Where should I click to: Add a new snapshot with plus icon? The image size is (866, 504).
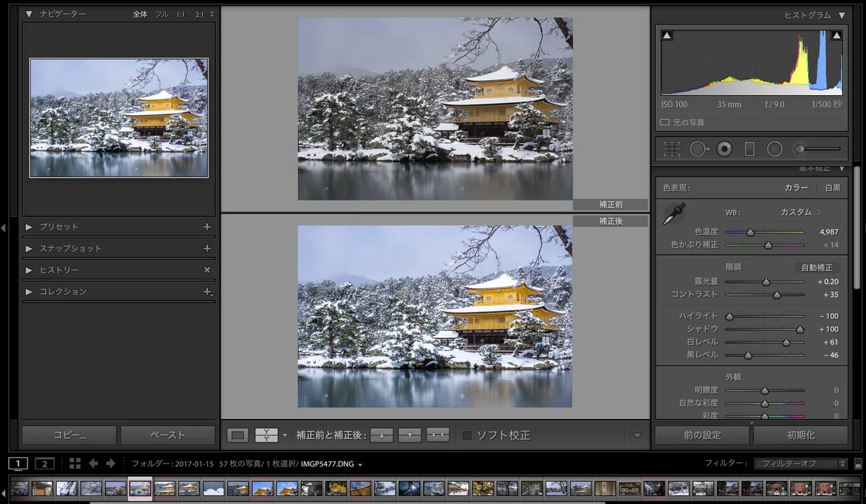coord(207,248)
